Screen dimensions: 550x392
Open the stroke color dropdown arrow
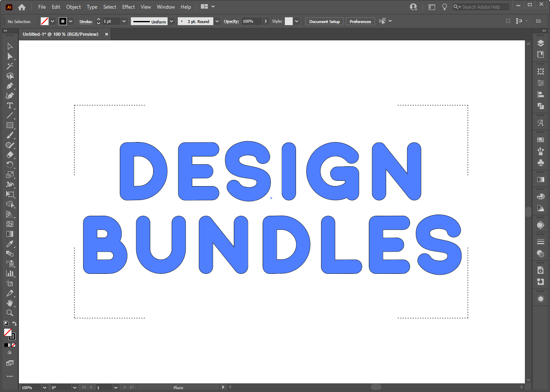(71, 21)
